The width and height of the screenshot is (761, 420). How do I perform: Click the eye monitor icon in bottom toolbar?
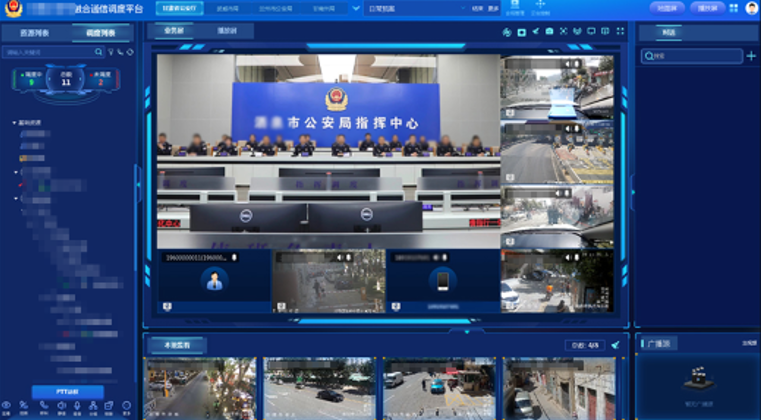point(6,406)
